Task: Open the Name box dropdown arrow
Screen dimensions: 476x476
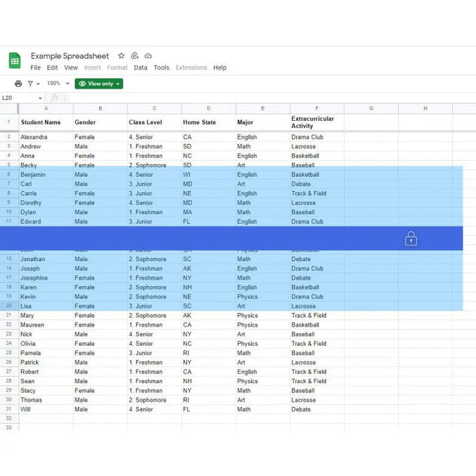Action: click(40, 98)
